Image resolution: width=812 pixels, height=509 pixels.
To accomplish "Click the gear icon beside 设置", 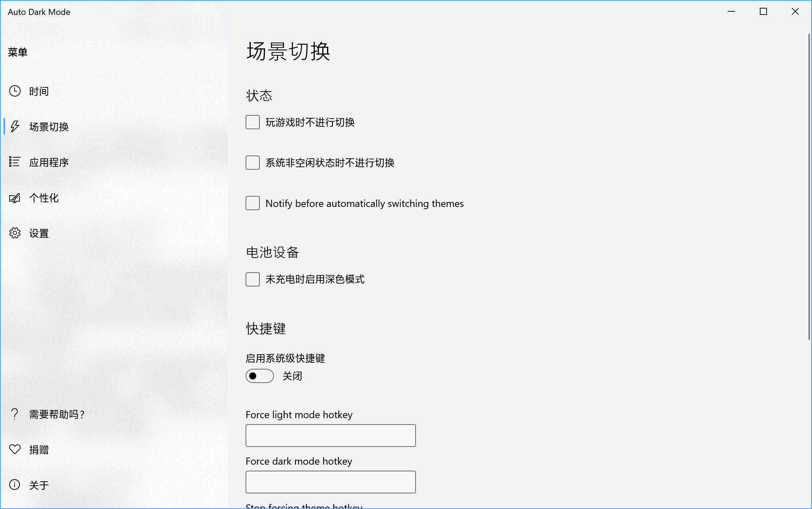I will pos(15,233).
